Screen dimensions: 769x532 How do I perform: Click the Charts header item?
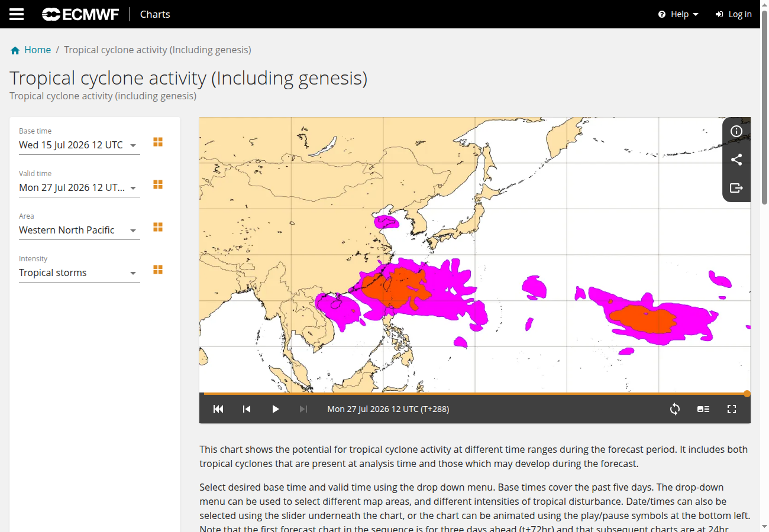pyautogui.click(x=155, y=14)
